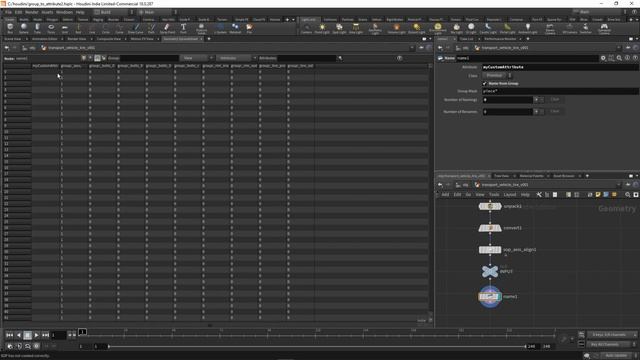This screenshot has height=360, width=640.
Task: Click plus stepper for Number of Namings
Action: click(x=536, y=100)
